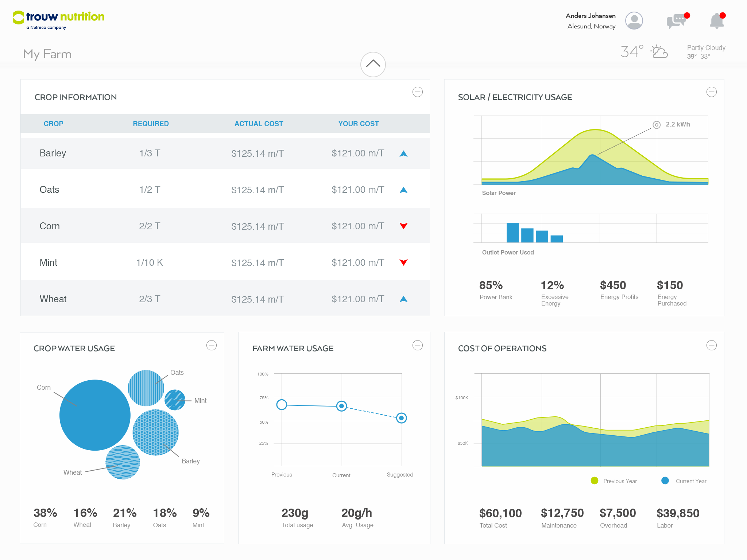This screenshot has width=747, height=560.
Task: Sort by the YOUR COST column header
Action: pyautogui.click(x=359, y=124)
